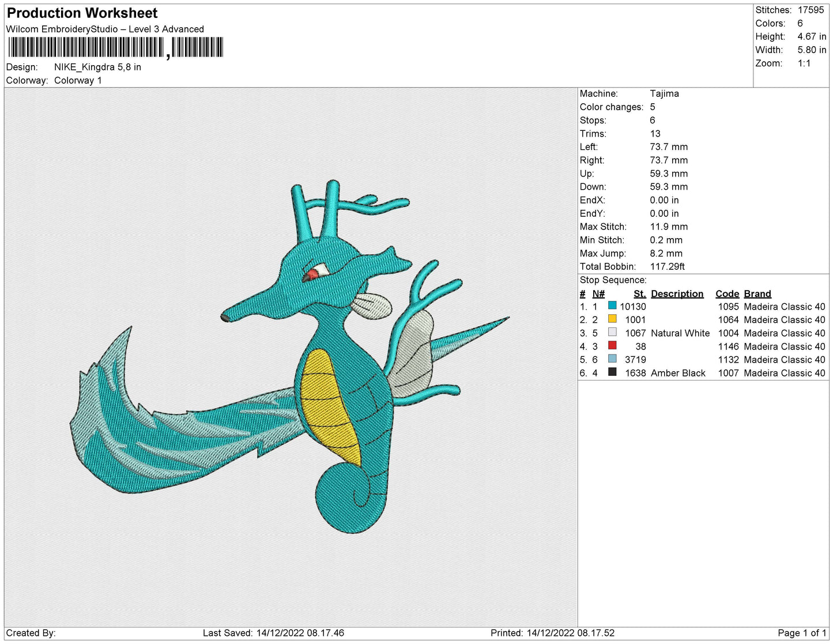This screenshot has height=644, width=833.
Task: Click the 'Stop Sequence:' label
Action: (613, 280)
